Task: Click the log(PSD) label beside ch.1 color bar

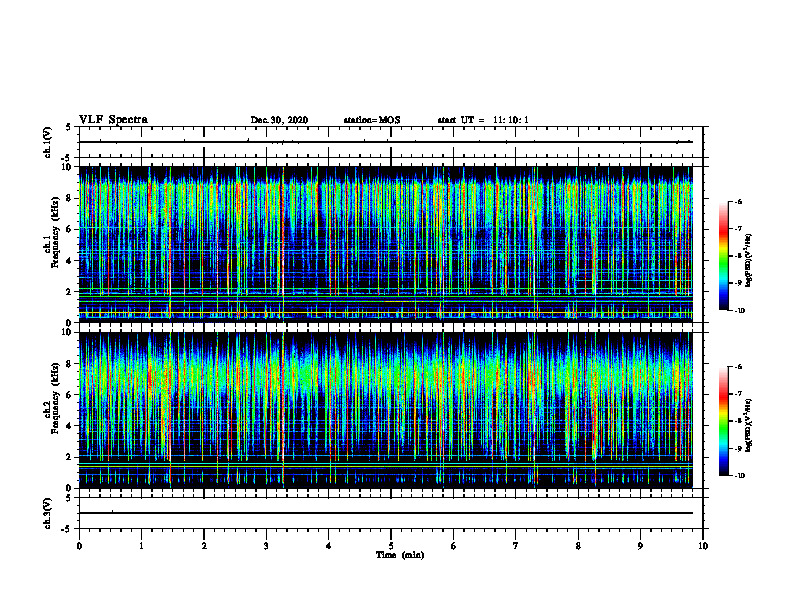Action: pos(749,261)
